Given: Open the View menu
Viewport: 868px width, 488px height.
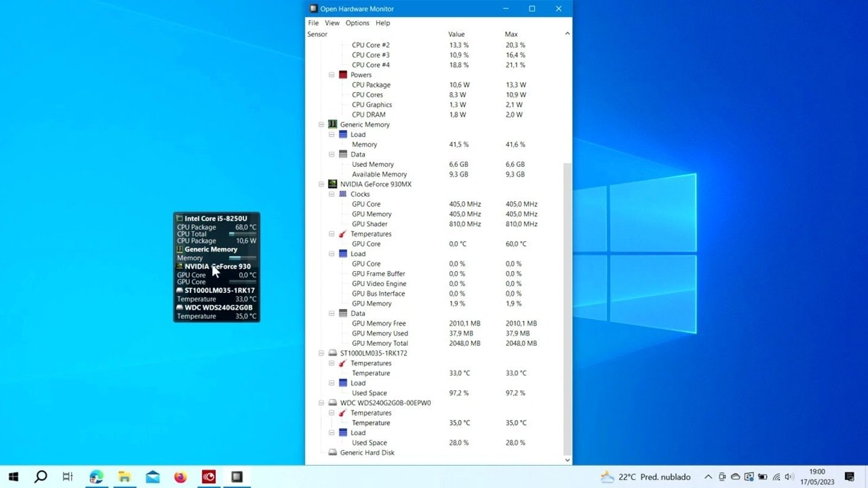Looking at the screenshot, I should point(332,23).
